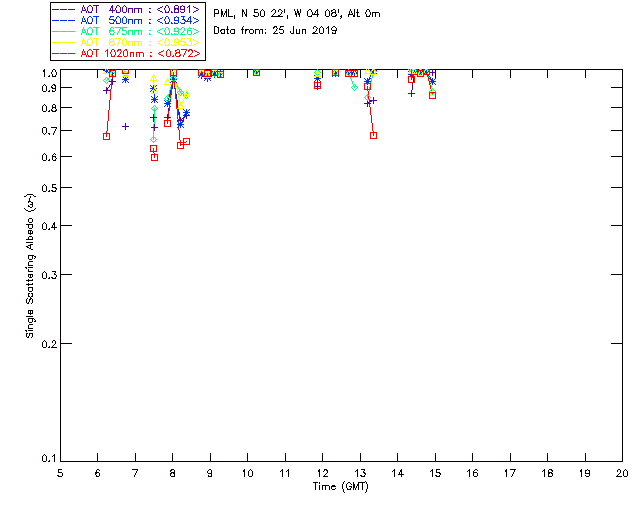Click the AOT 675nm legend entry

tap(127, 31)
